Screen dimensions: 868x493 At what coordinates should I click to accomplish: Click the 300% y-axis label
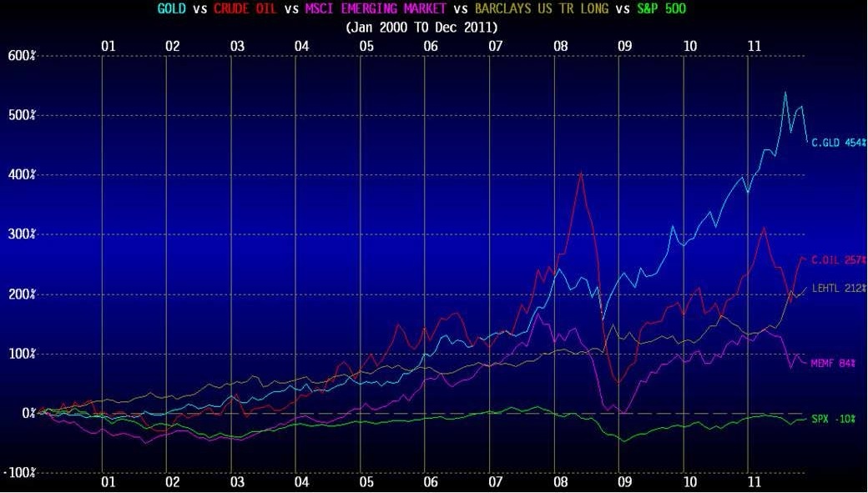(18, 234)
